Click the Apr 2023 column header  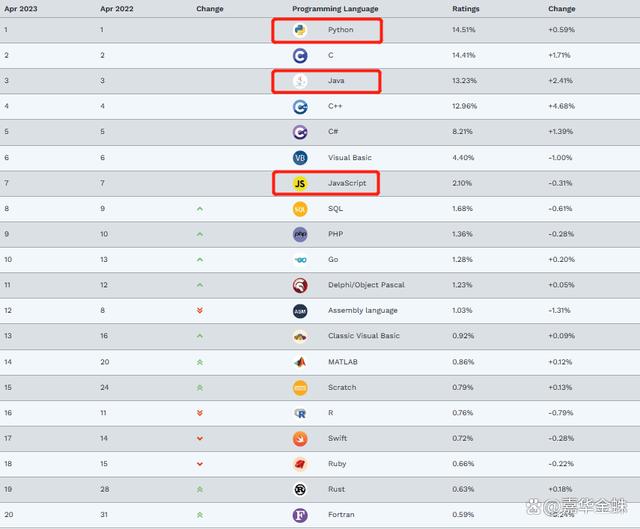[20, 9]
